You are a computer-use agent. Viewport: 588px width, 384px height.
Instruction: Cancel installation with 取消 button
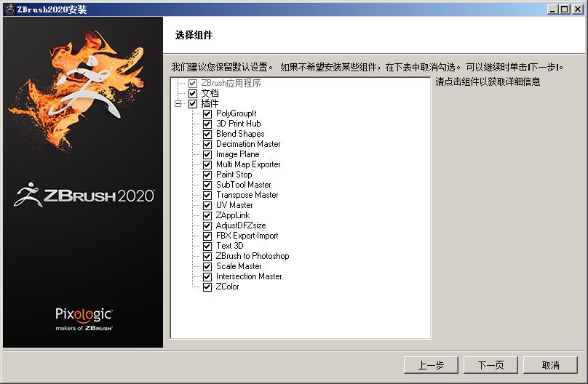tap(550, 365)
